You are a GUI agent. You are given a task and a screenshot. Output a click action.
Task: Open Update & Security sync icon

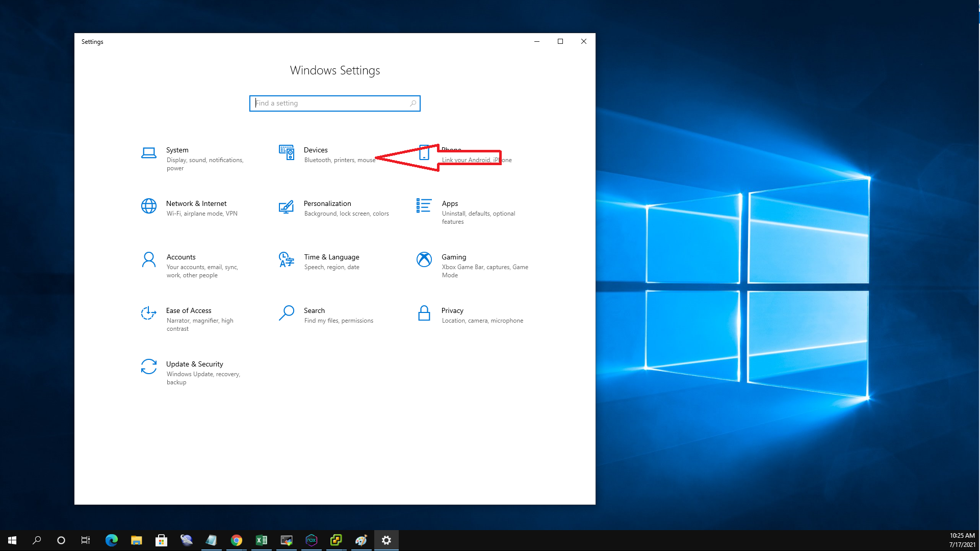click(148, 366)
